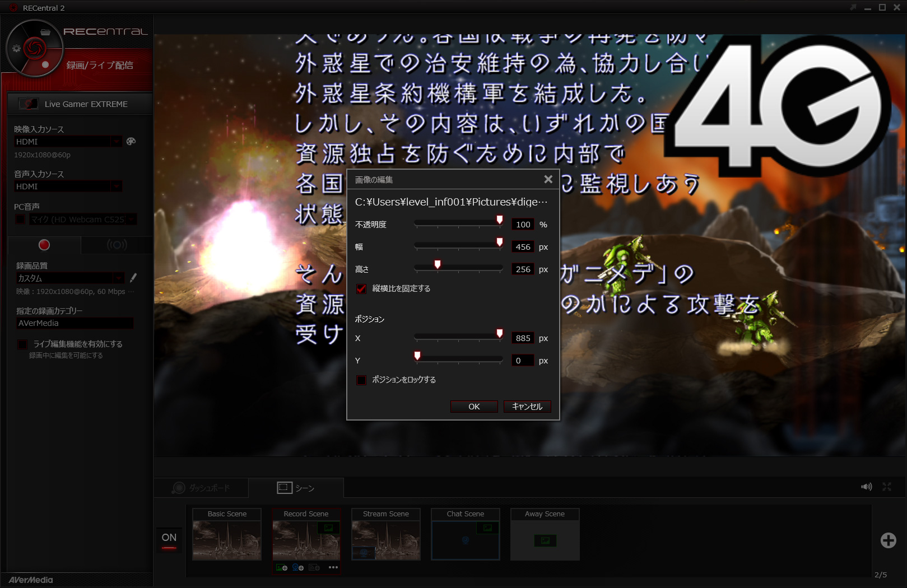This screenshot has height=588, width=907.
Task: Open Record Scene more options (three dots)
Action: pos(333,567)
